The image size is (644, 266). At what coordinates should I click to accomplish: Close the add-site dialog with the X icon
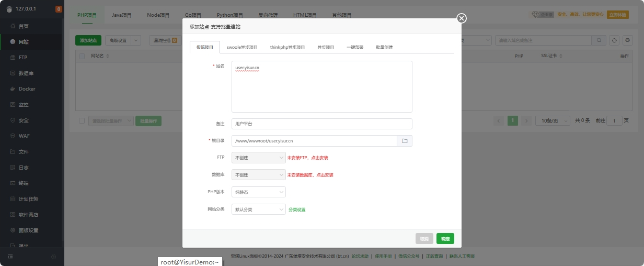pos(461,19)
